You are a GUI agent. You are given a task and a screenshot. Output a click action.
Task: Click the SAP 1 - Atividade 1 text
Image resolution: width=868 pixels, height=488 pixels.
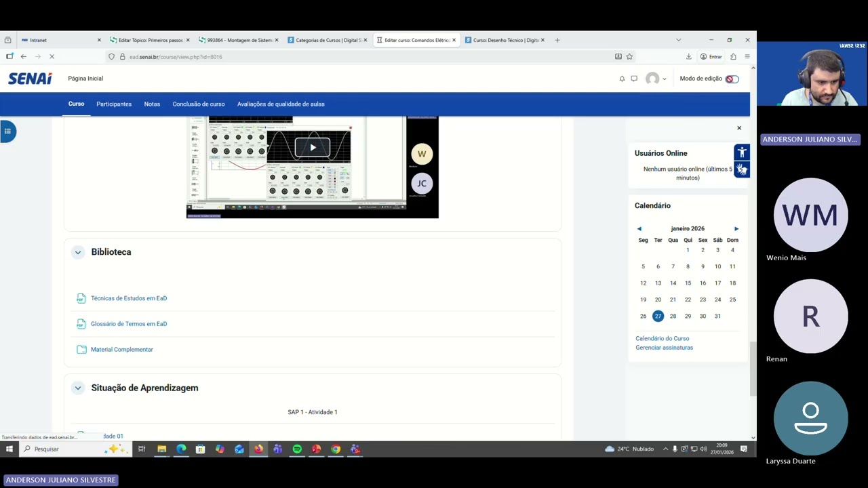click(x=313, y=412)
